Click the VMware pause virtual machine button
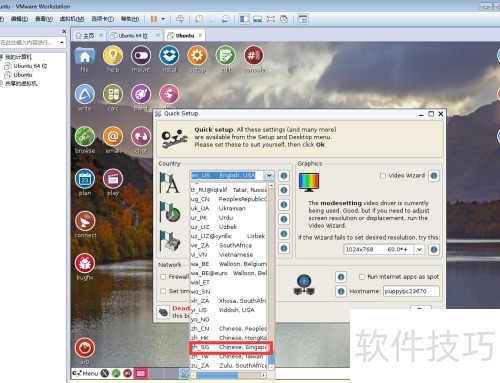Image resolution: width=500 pixels, height=383 pixels. 154,19
